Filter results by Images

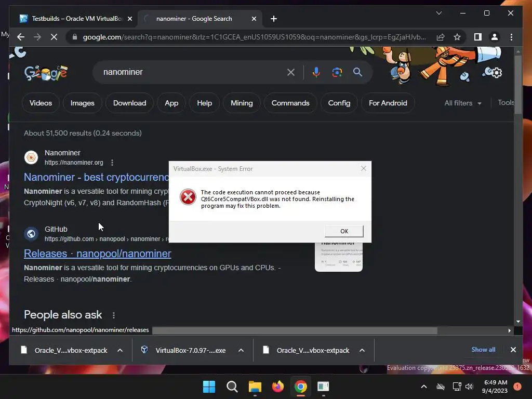[x=83, y=103]
